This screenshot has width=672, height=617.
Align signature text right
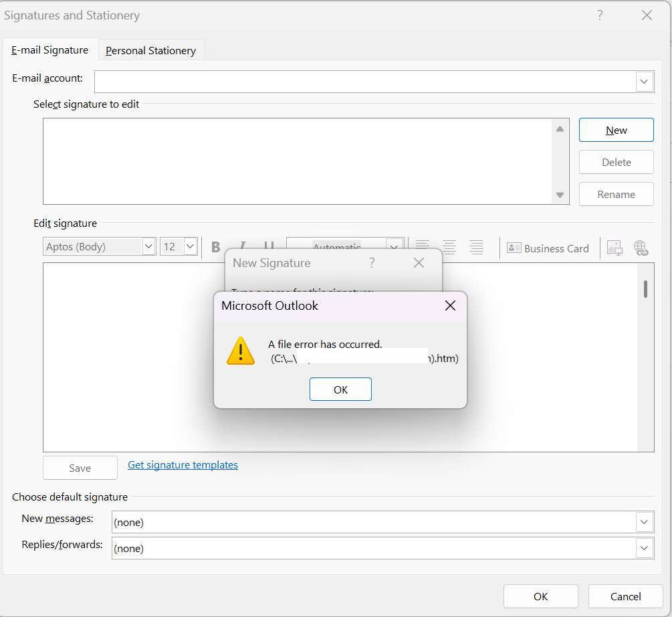pos(476,247)
